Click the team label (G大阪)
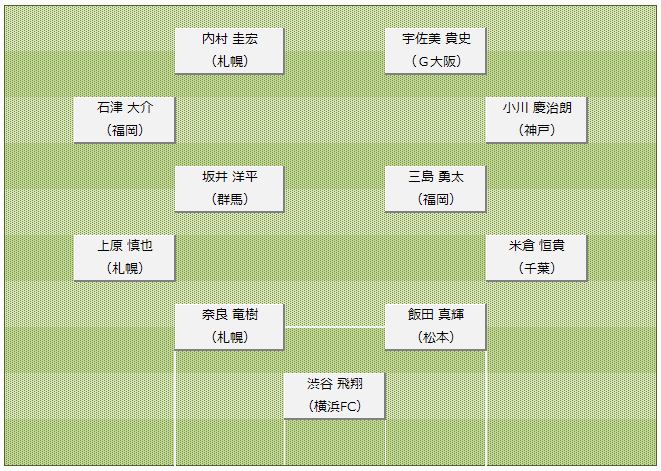Image resolution: width=661 pixels, height=471 pixels. click(436, 62)
